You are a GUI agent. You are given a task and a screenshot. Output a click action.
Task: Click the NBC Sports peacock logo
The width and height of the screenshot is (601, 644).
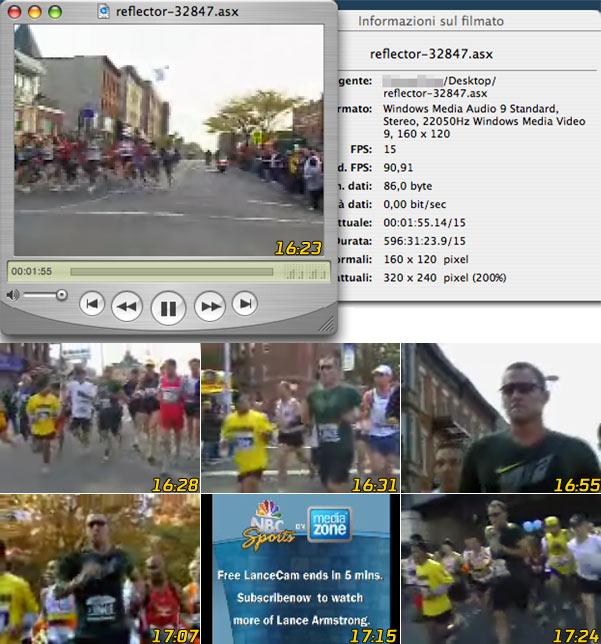click(268, 526)
